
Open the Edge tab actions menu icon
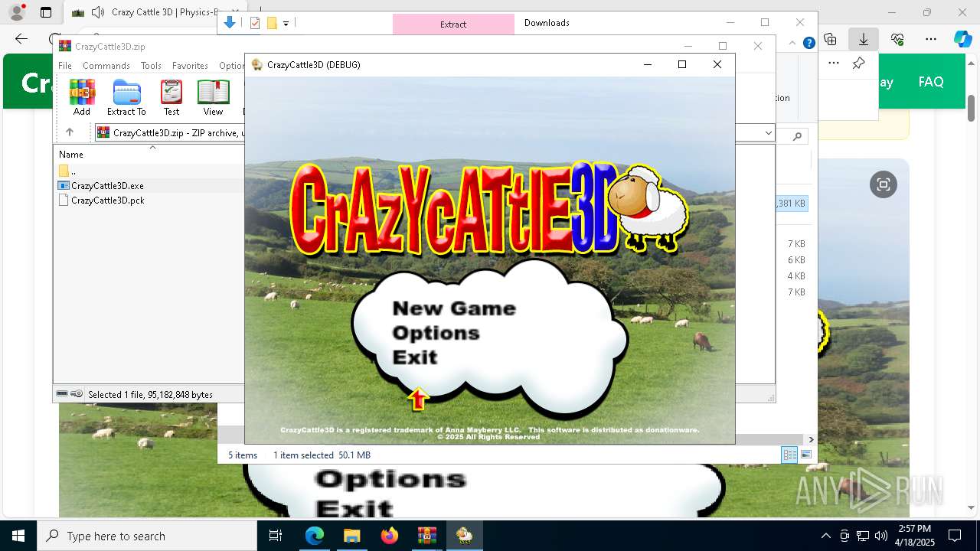coord(46,12)
